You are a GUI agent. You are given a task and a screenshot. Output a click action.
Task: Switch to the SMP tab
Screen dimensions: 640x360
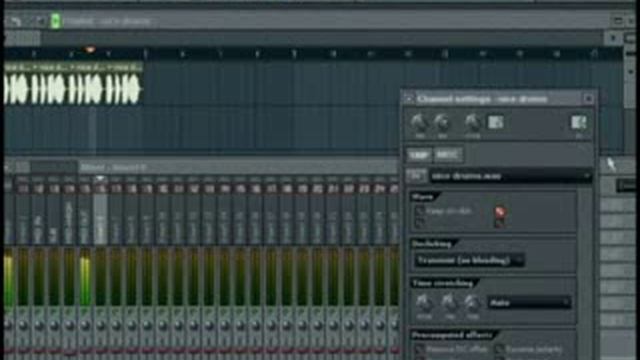419,155
